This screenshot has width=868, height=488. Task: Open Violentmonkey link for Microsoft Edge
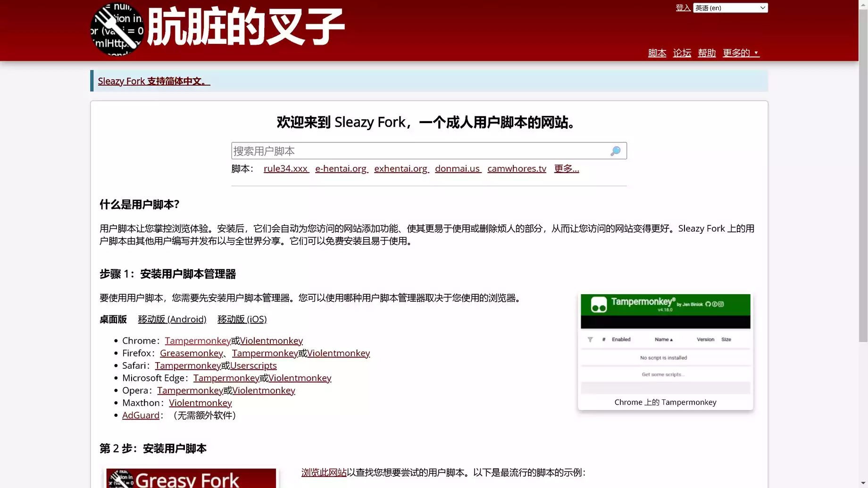[300, 378]
